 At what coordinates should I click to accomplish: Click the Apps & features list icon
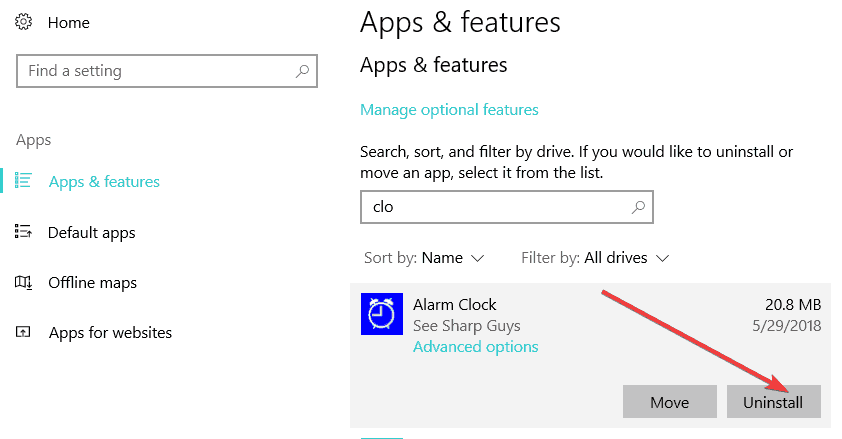click(23, 181)
